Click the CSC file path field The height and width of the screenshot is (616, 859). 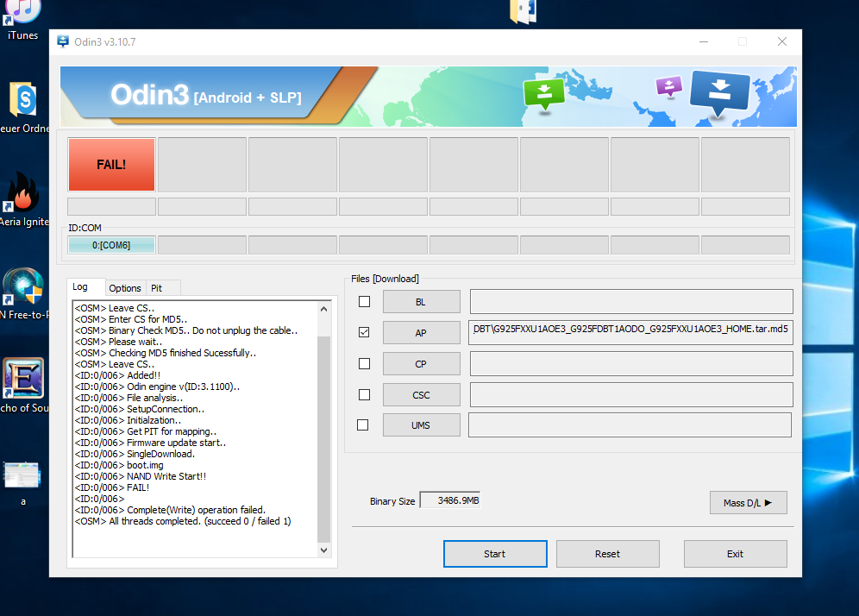(631, 394)
